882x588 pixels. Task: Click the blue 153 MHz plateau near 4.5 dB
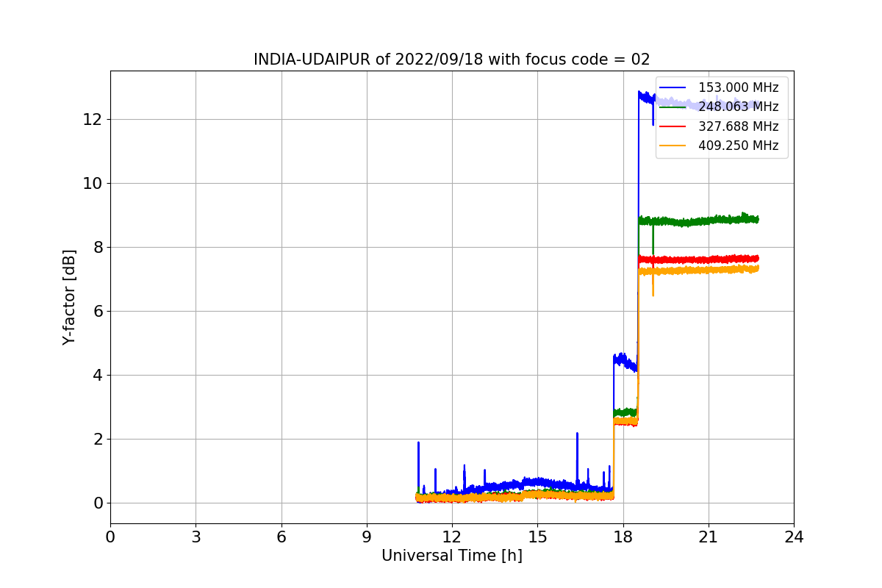625,362
